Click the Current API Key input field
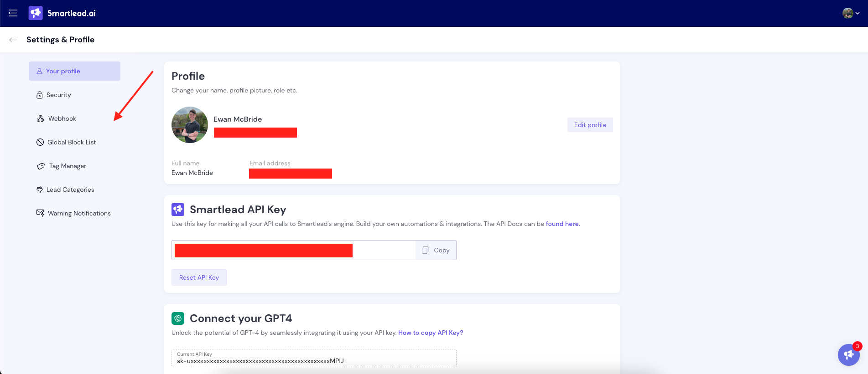 314,360
